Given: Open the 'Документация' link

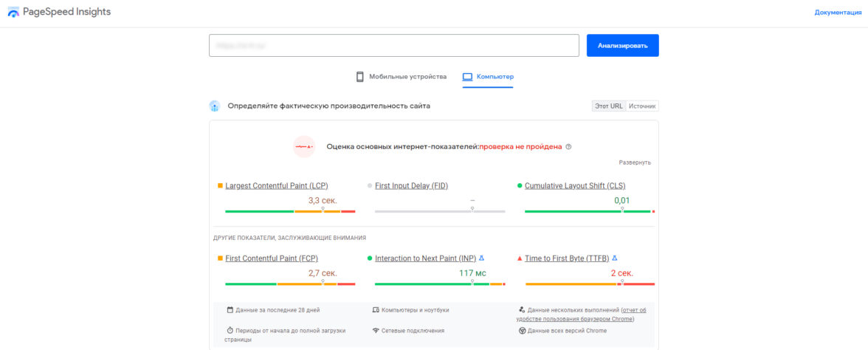Looking at the screenshot, I should (838, 13).
